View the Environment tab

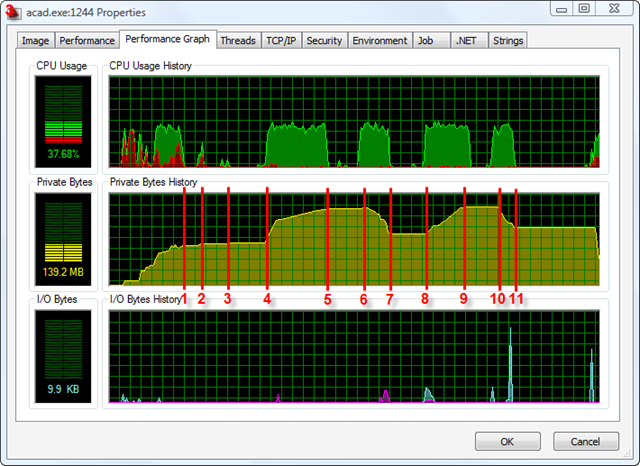click(380, 41)
